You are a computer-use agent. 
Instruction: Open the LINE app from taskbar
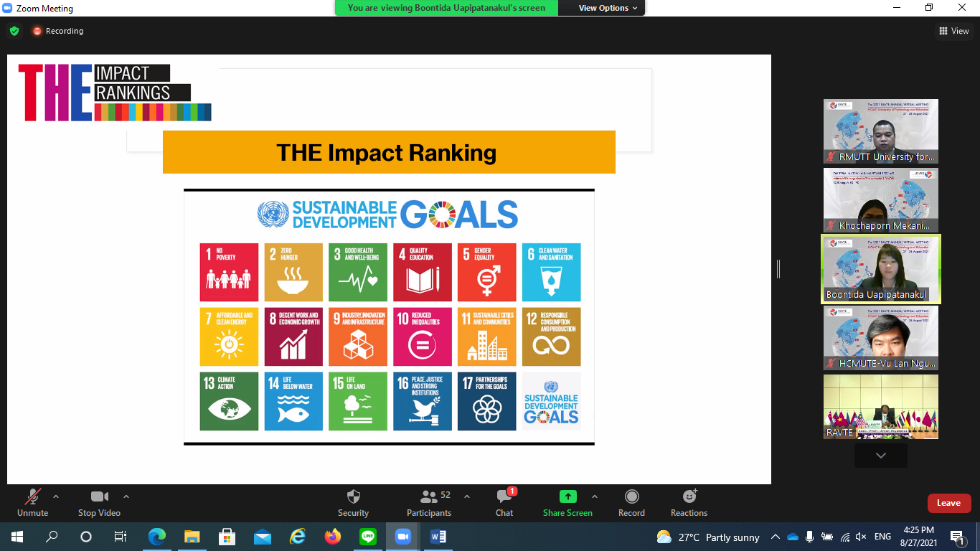tap(368, 537)
